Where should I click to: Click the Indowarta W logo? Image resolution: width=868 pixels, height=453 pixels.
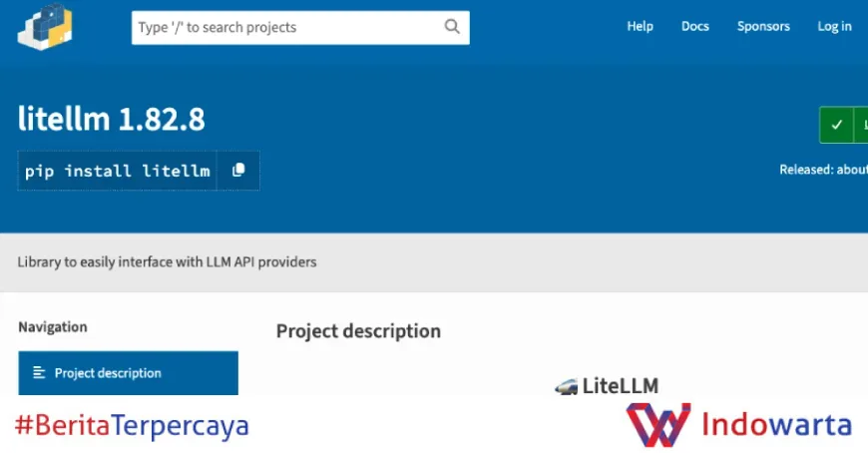pos(658,424)
